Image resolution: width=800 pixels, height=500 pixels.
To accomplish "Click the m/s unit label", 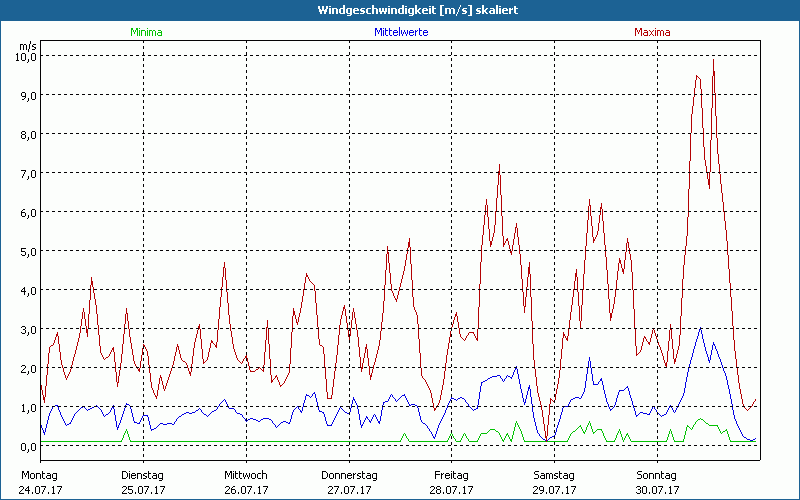I will (x=27, y=46).
